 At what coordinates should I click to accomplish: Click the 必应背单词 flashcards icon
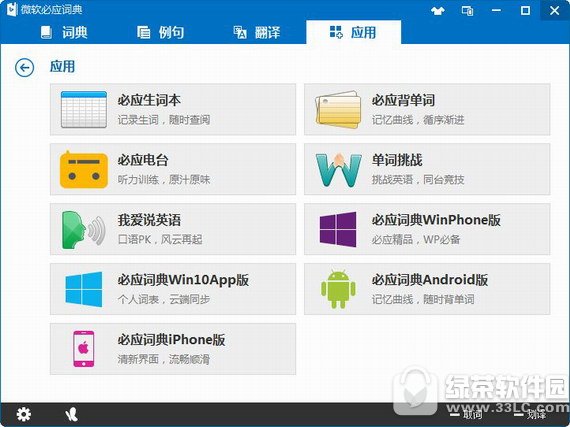tap(338, 109)
